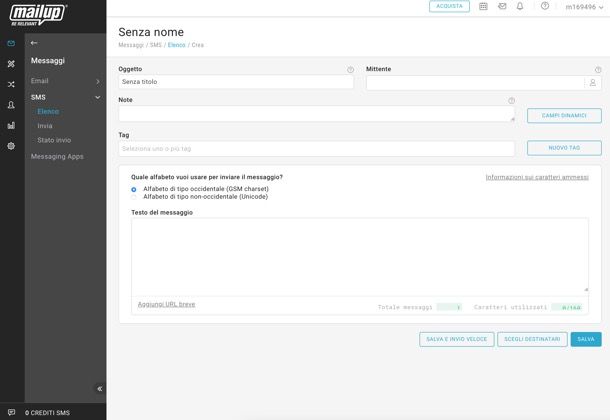Collapse the sidebar with double chevron
Screen dimensions: 610x420
click(99, 389)
